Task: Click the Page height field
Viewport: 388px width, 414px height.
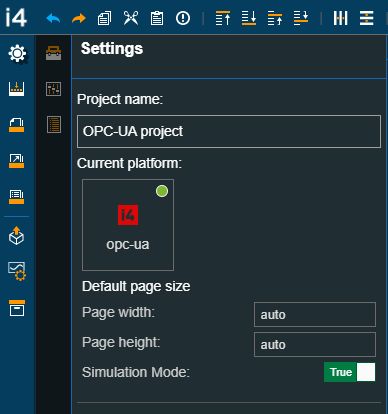Action: click(315, 344)
